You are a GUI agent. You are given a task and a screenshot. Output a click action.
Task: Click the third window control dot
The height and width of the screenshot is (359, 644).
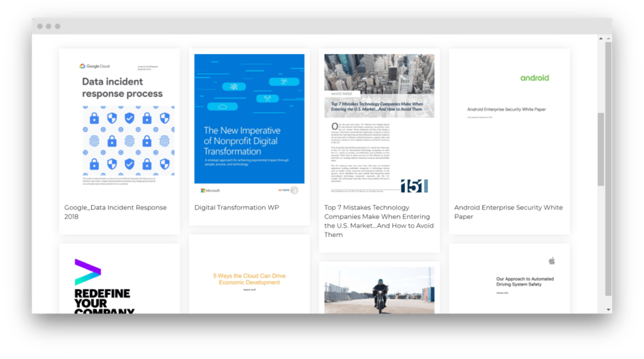click(57, 26)
